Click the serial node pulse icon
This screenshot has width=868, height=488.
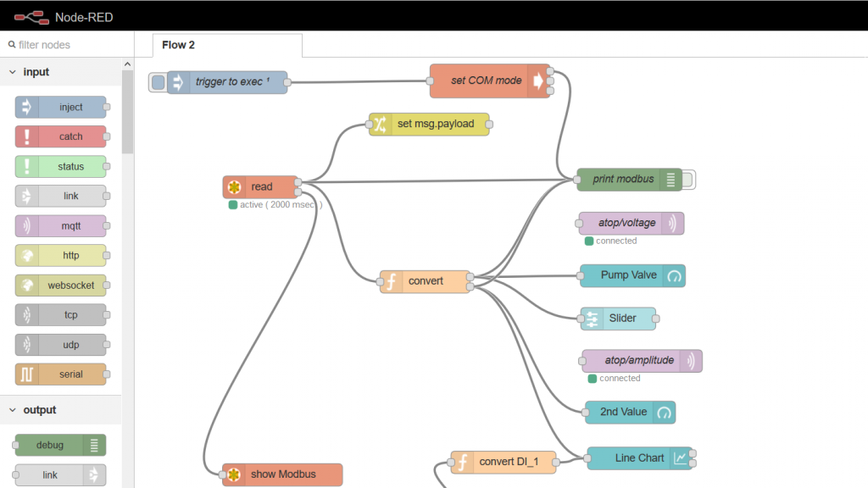[x=26, y=374]
